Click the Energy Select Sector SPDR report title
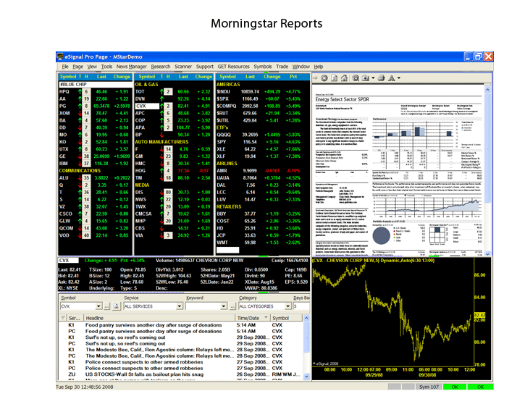 (x=343, y=99)
